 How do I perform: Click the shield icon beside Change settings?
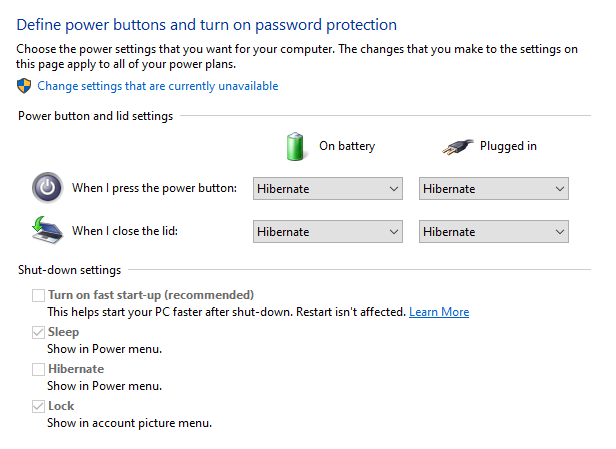(25, 86)
